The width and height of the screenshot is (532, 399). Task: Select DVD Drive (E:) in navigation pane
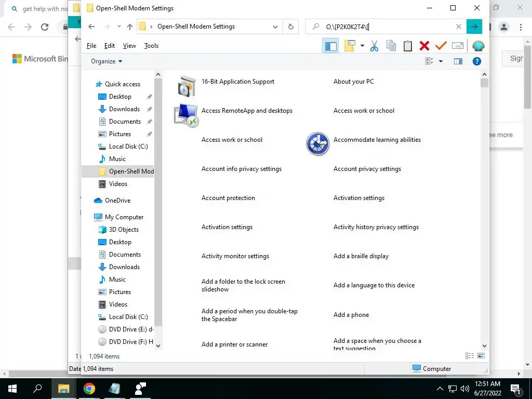[131, 329]
